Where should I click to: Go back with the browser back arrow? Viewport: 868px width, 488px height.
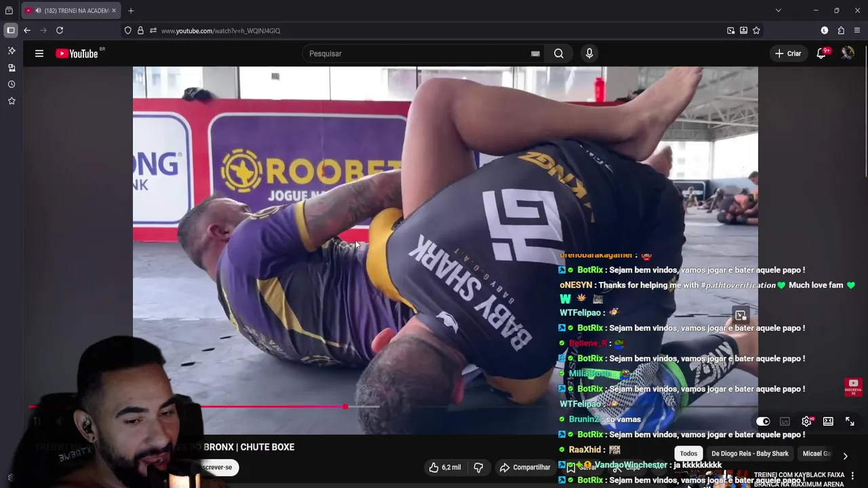(27, 30)
